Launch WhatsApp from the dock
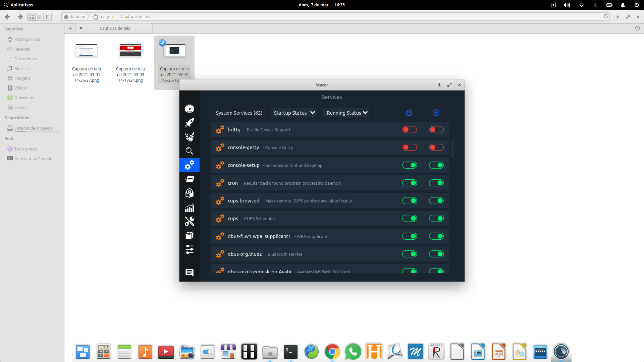This screenshot has height=362, width=644. coord(353,352)
